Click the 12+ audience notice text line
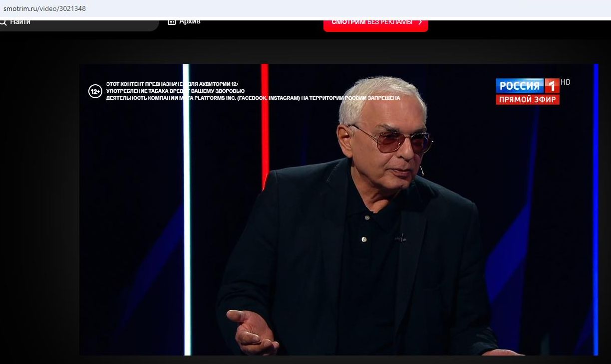 172,84
